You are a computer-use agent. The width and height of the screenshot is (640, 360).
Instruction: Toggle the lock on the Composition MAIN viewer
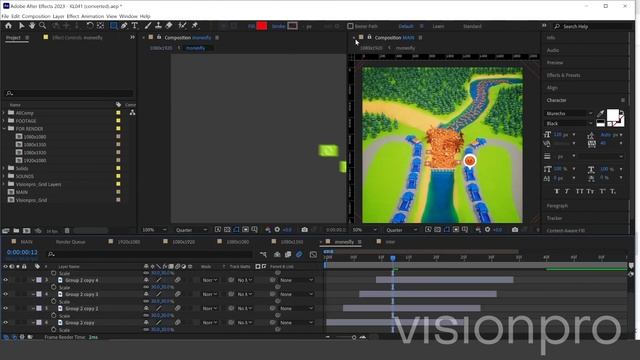[x=369, y=37]
